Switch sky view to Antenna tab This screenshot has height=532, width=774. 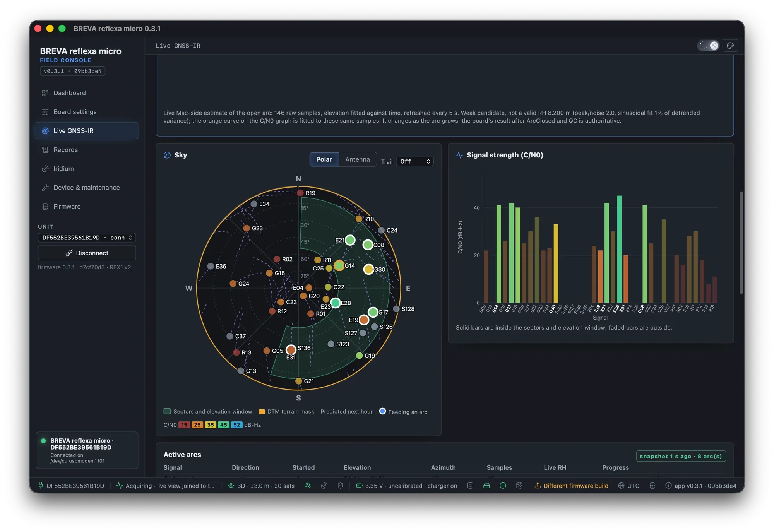[x=357, y=159]
